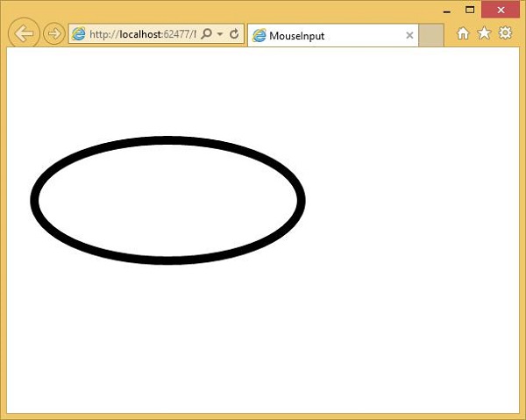The width and height of the screenshot is (526, 420).
Task: Close the MouseInput tab
Action: click(409, 35)
